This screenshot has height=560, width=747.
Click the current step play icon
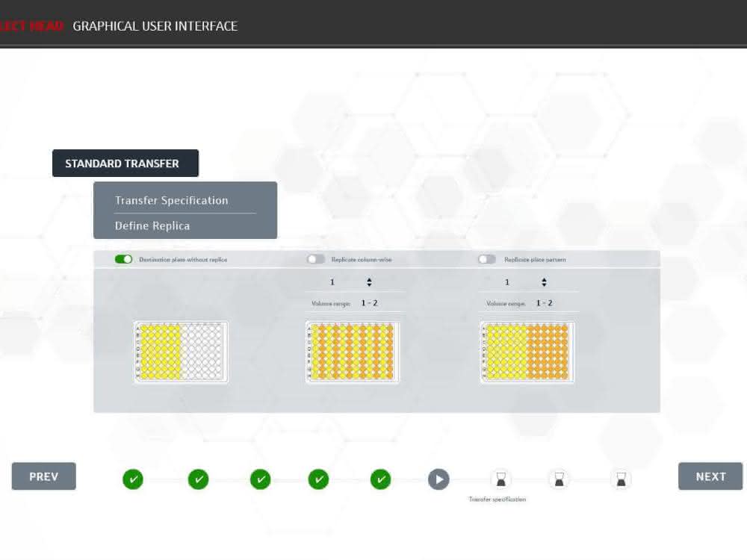438,479
